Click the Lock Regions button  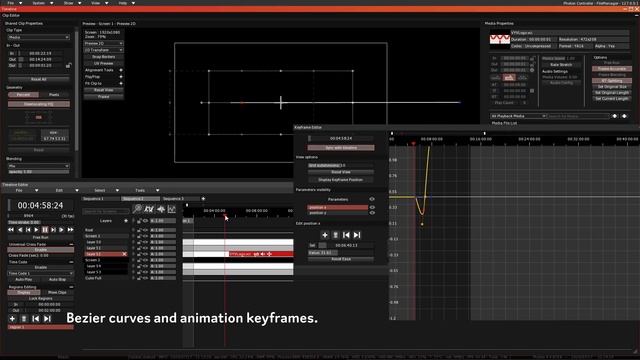40,298
